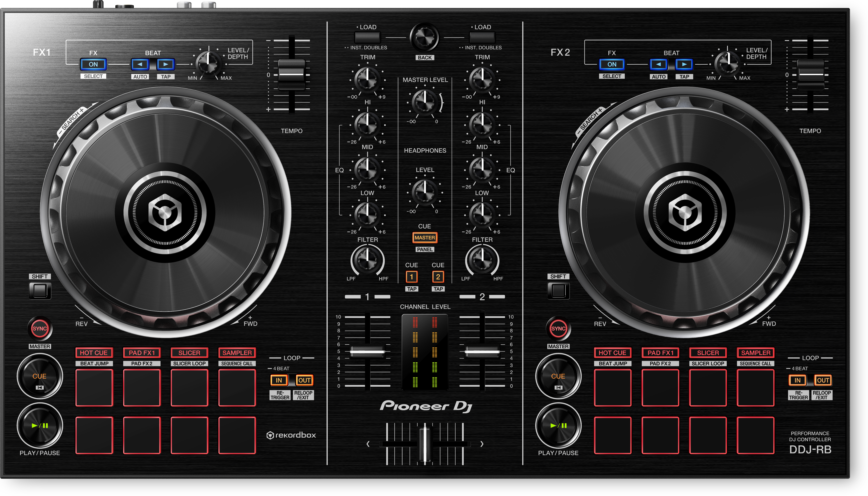The image size is (868, 496).
Task: Toggle the FX1 ON button
Action: (93, 64)
